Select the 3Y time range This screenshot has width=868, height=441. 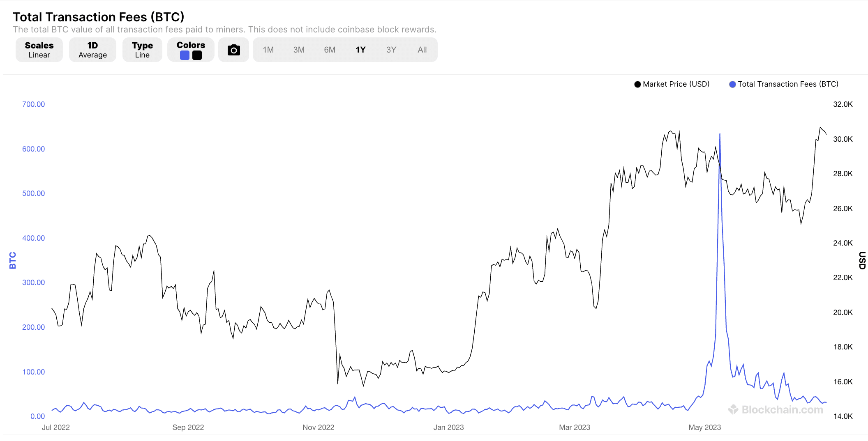(x=391, y=50)
